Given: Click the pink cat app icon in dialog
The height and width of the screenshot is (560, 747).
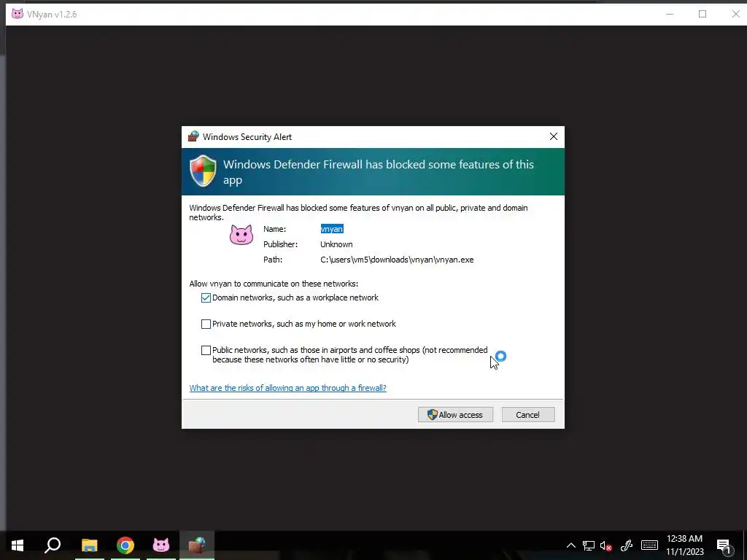Looking at the screenshot, I should coord(241,235).
